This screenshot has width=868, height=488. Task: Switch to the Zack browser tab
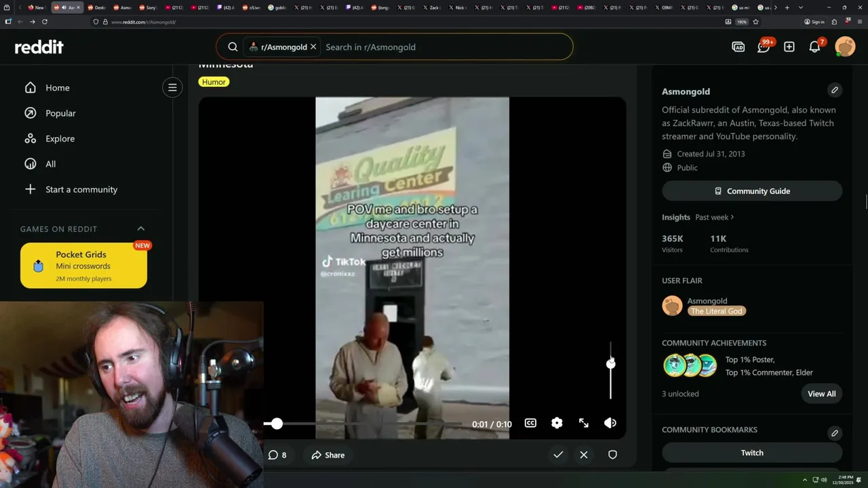point(433,7)
